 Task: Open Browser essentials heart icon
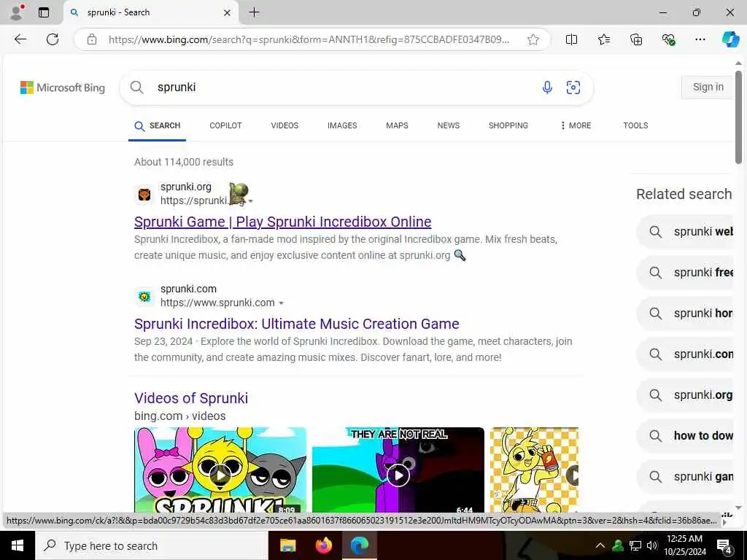pos(668,39)
